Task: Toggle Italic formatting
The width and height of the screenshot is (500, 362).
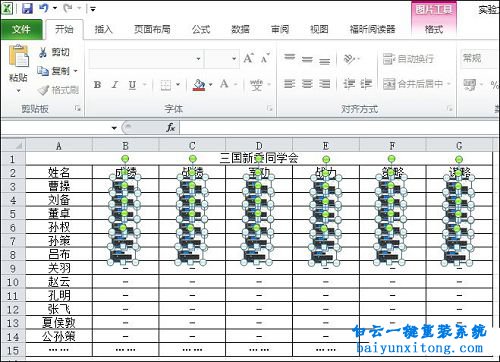Action: [x=115, y=85]
